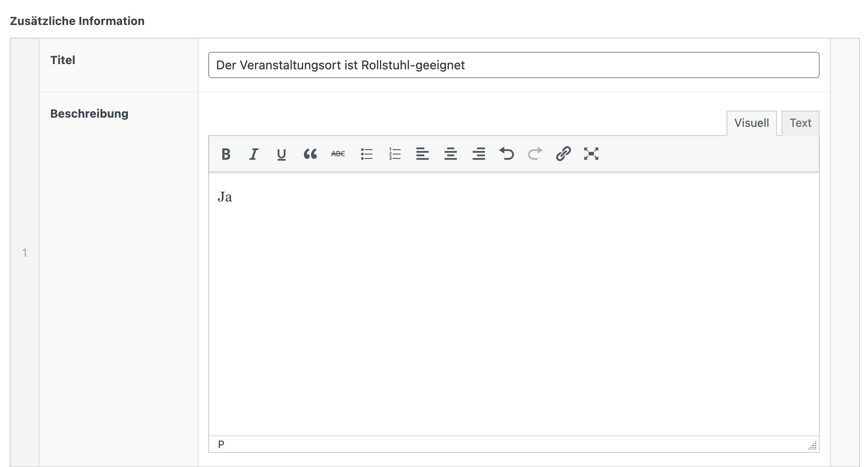This screenshot has height=467, width=868.
Task: Undo the last edit
Action: [506, 154]
